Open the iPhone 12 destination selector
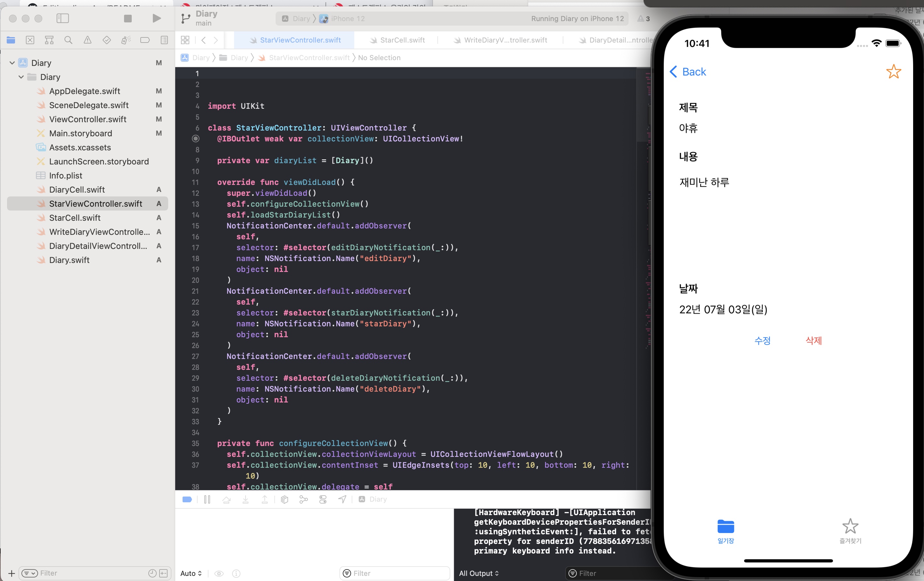The image size is (924, 581). [x=342, y=19]
